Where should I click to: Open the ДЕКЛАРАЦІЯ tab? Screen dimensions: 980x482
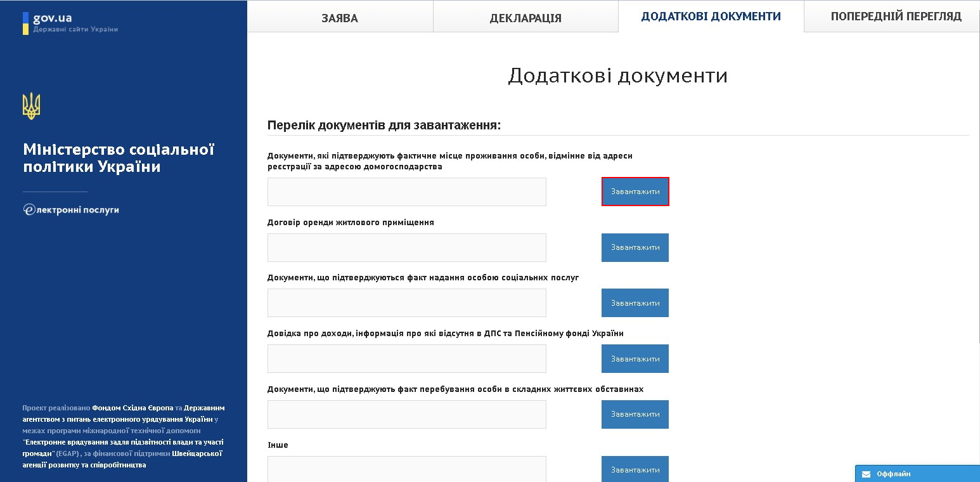525,17
